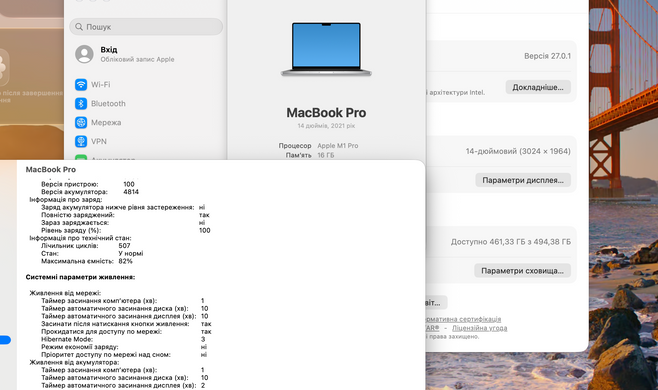The image size is (658, 390).
Task: Click the 'Живлення від акумулятора:' heading
Action: coord(74,362)
